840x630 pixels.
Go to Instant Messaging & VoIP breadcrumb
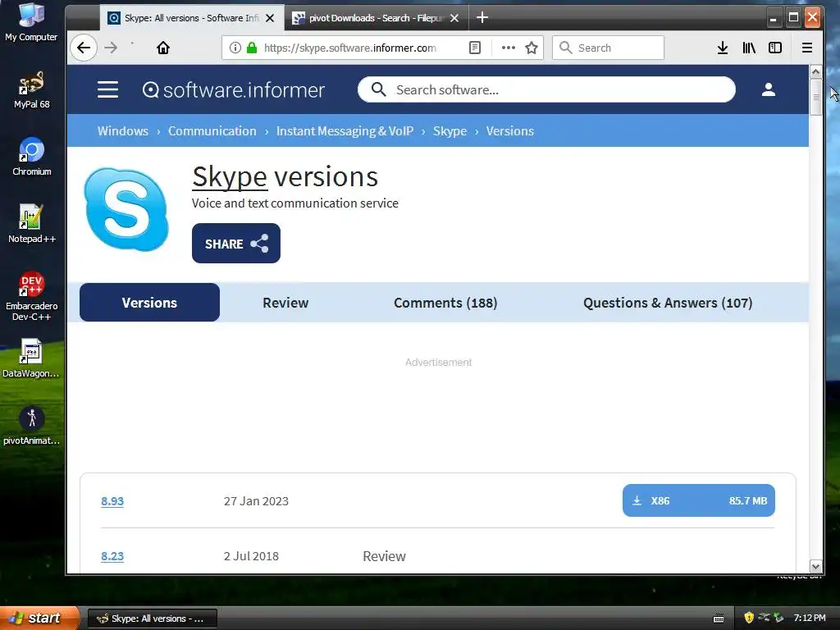point(345,130)
